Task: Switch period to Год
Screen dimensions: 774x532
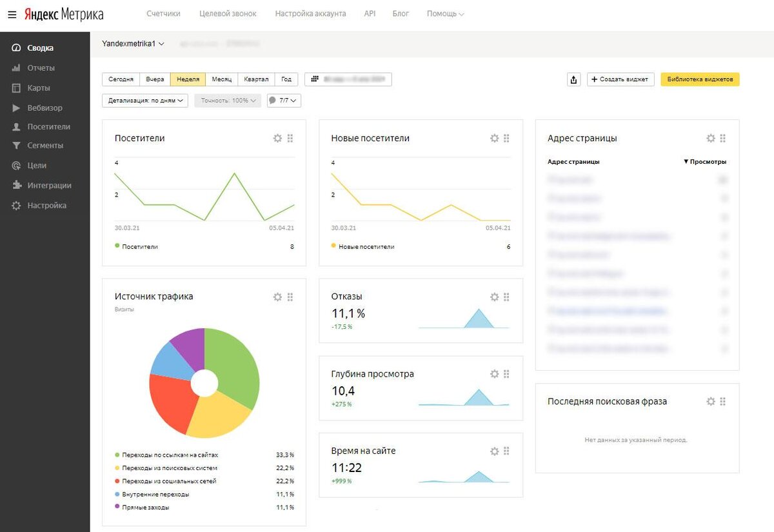Action: pyautogui.click(x=286, y=79)
